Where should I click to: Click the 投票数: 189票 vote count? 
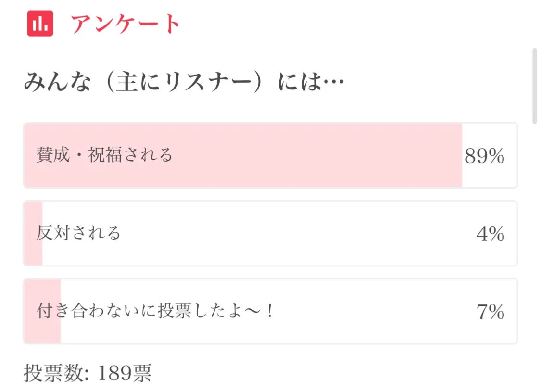coord(88,373)
